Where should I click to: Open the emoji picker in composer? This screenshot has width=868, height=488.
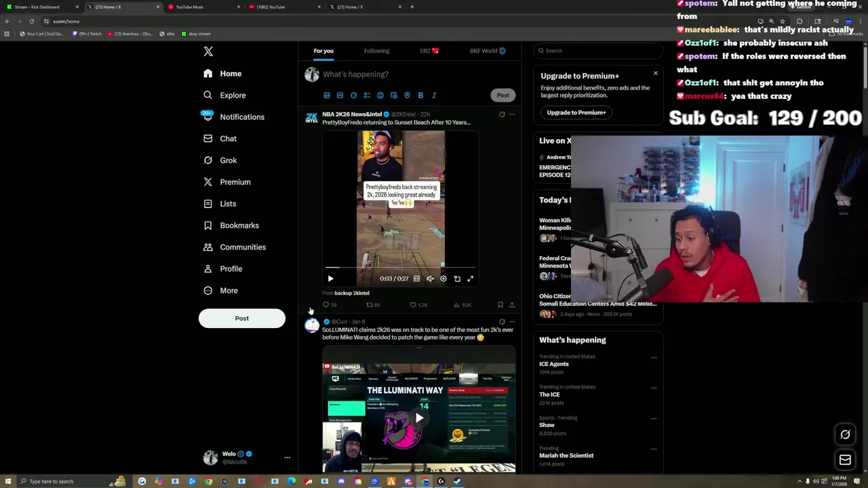380,96
